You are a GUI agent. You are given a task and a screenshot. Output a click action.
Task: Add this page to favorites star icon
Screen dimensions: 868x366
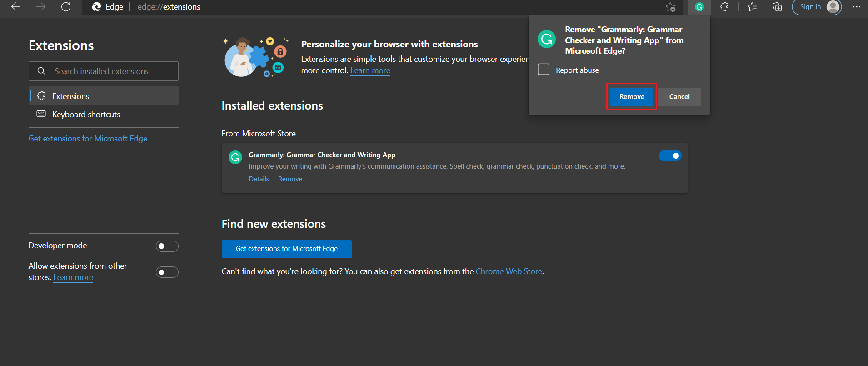click(x=670, y=7)
